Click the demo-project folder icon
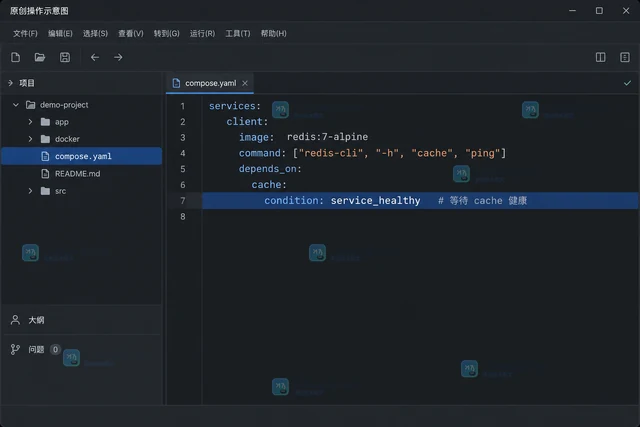This screenshot has height=427, width=640. coord(31,105)
